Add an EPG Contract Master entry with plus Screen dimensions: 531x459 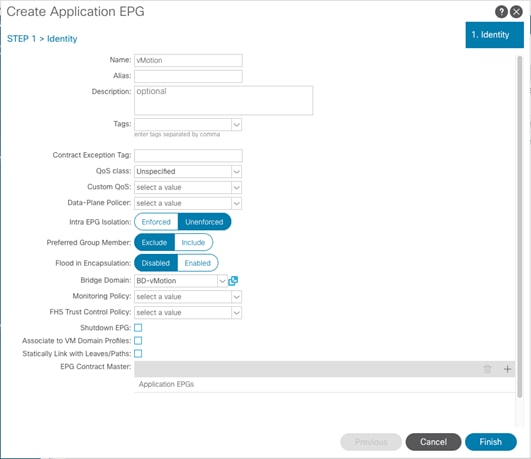click(507, 369)
